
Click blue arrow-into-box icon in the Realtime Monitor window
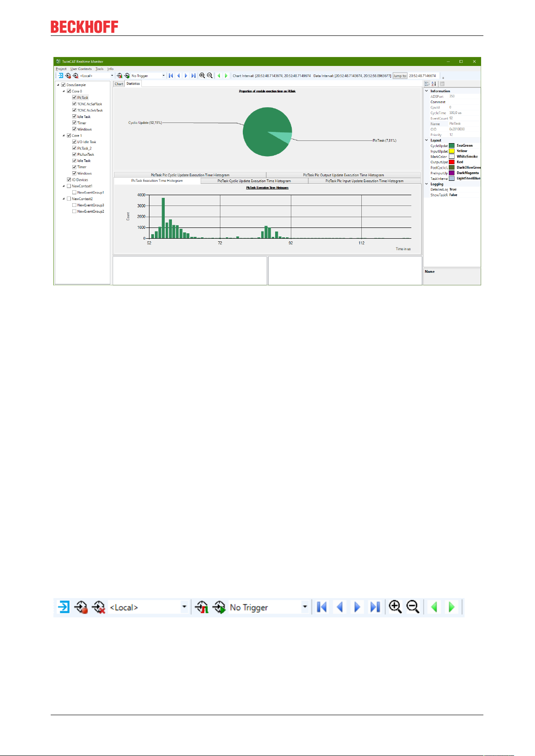(61, 76)
